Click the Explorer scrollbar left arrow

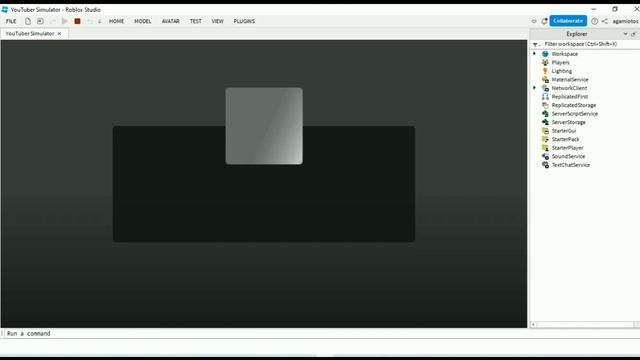tap(533, 324)
